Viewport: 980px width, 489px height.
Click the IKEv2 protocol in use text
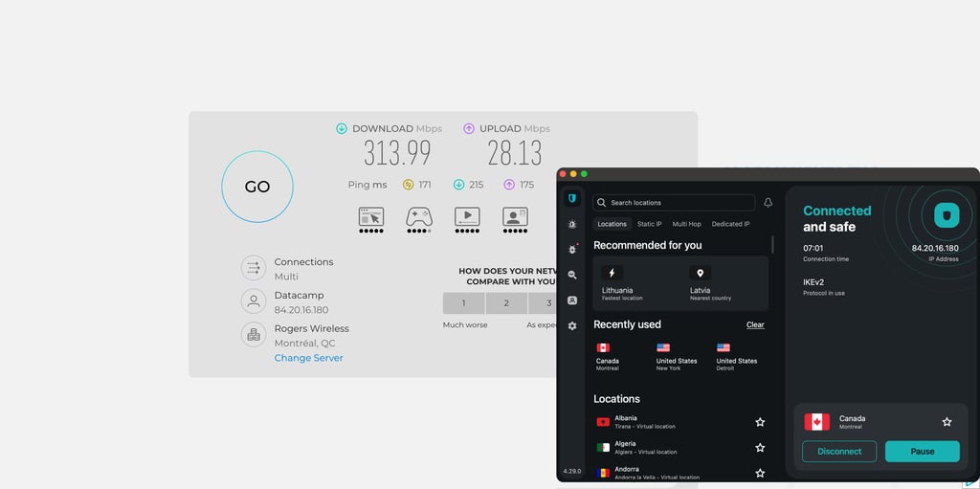(x=813, y=282)
